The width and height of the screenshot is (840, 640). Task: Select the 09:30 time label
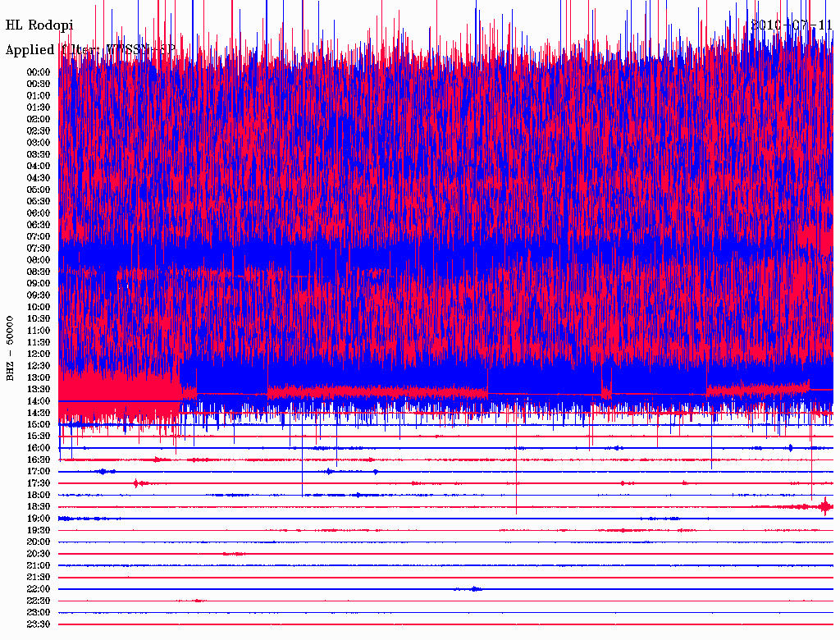[x=39, y=295]
